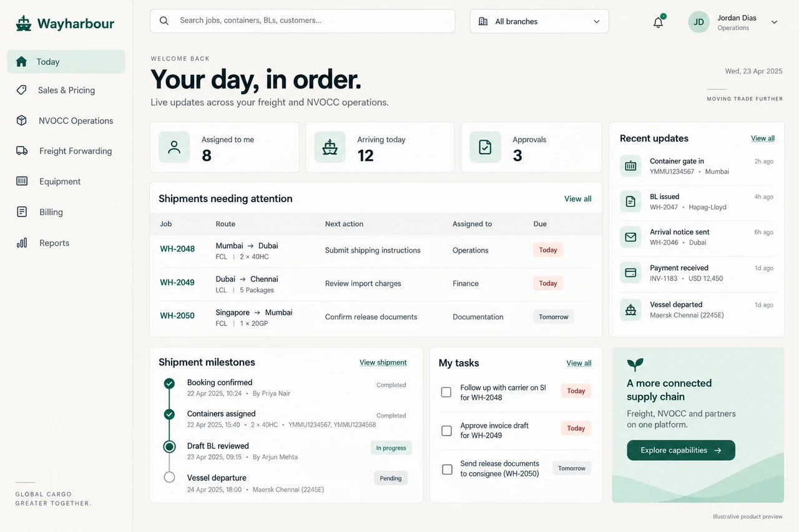Open job WH-2050
The image size is (799, 532).
tap(177, 316)
